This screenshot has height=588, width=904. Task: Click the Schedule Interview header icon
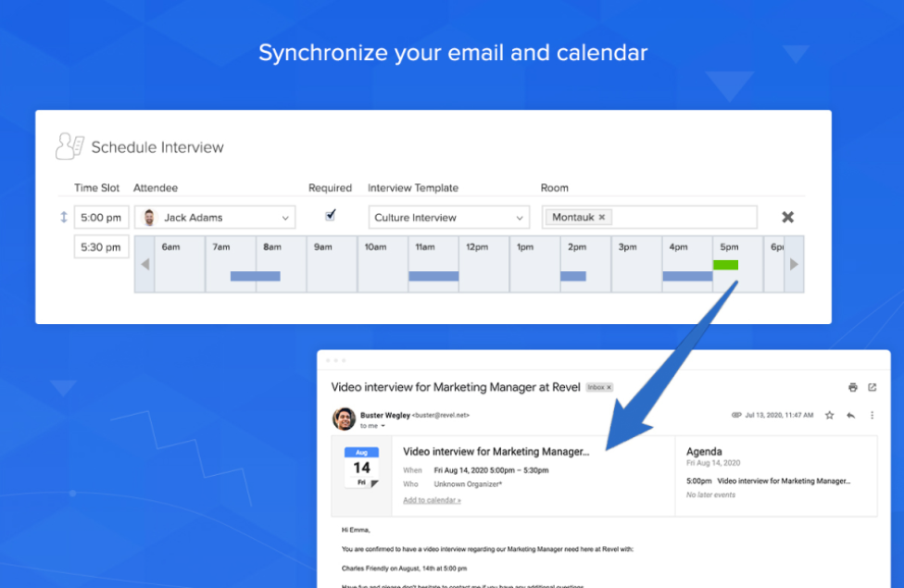coord(69,146)
